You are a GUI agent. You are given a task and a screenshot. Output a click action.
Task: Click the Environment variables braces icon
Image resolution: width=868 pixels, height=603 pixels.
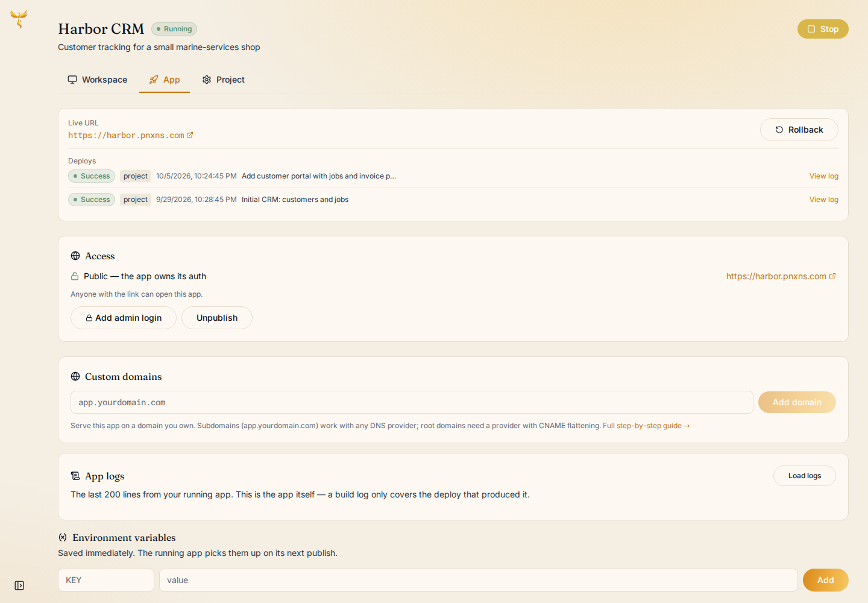point(63,537)
